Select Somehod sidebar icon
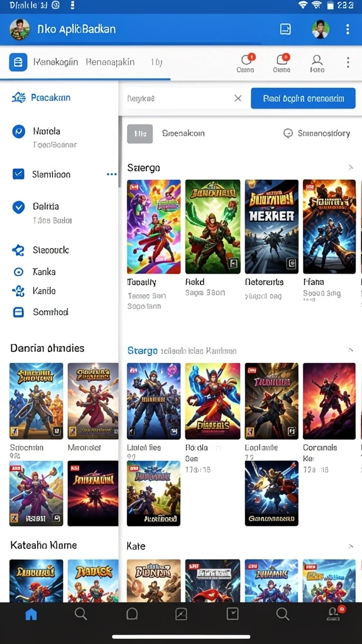 (x=18, y=312)
